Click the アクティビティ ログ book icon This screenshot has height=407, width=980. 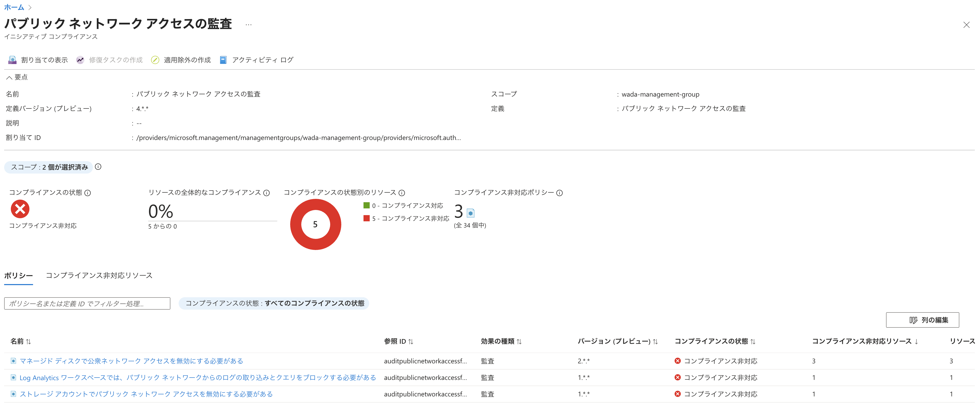click(223, 60)
